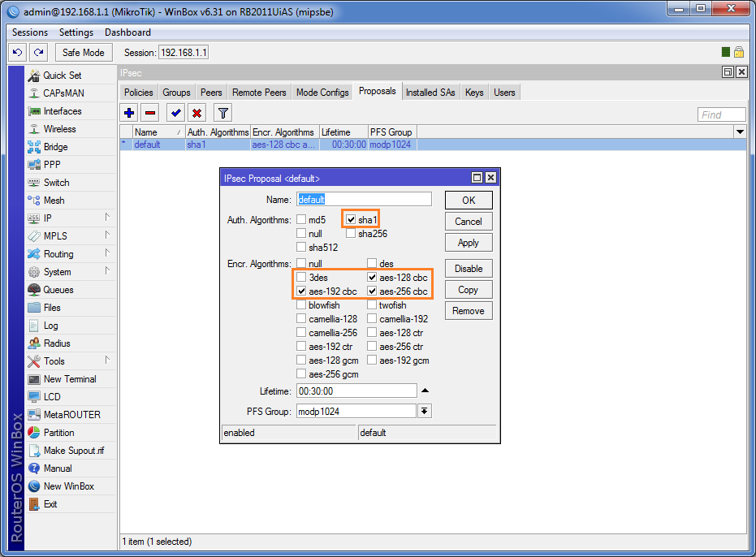Toggle the Safe Mode button
This screenshot has height=557, width=756.
pyautogui.click(x=84, y=52)
